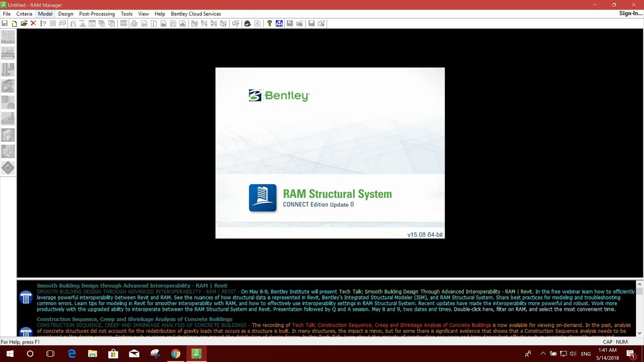Expand the system tray hidden icons chevron
The width and height of the screenshot is (644, 362).
tap(542, 354)
